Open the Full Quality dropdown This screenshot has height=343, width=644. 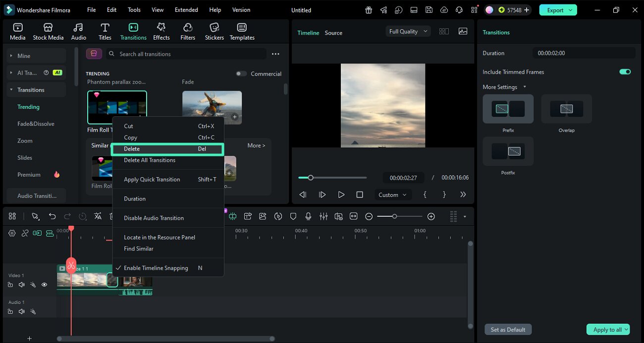click(x=408, y=31)
